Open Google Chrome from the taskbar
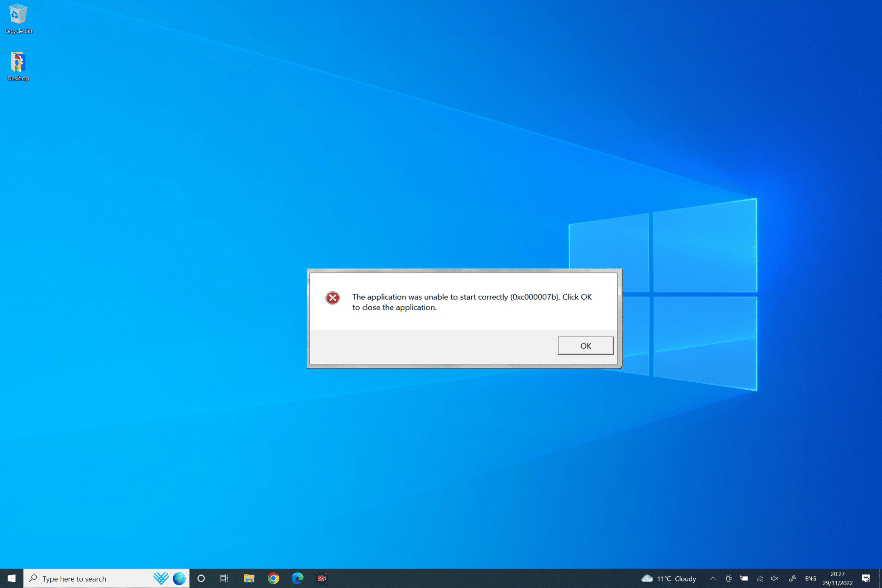This screenshot has width=882, height=588. click(x=273, y=578)
